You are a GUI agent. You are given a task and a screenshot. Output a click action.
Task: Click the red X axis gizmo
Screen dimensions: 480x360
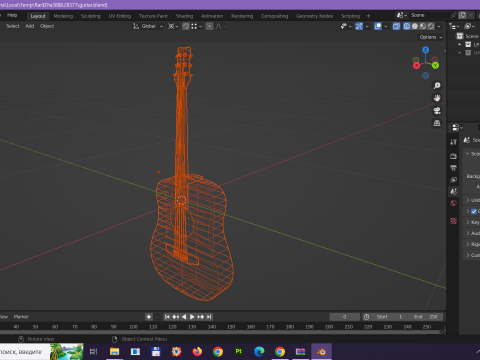pos(416,66)
